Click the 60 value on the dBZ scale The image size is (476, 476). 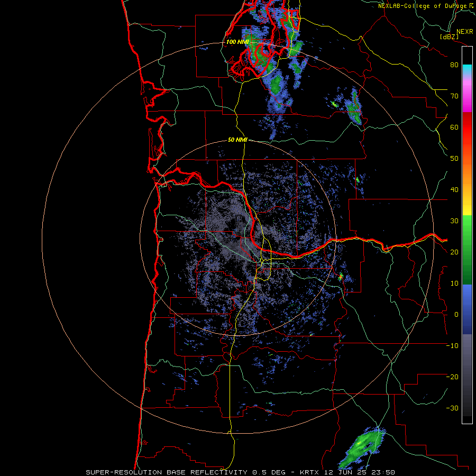pyautogui.click(x=454, y=127)
